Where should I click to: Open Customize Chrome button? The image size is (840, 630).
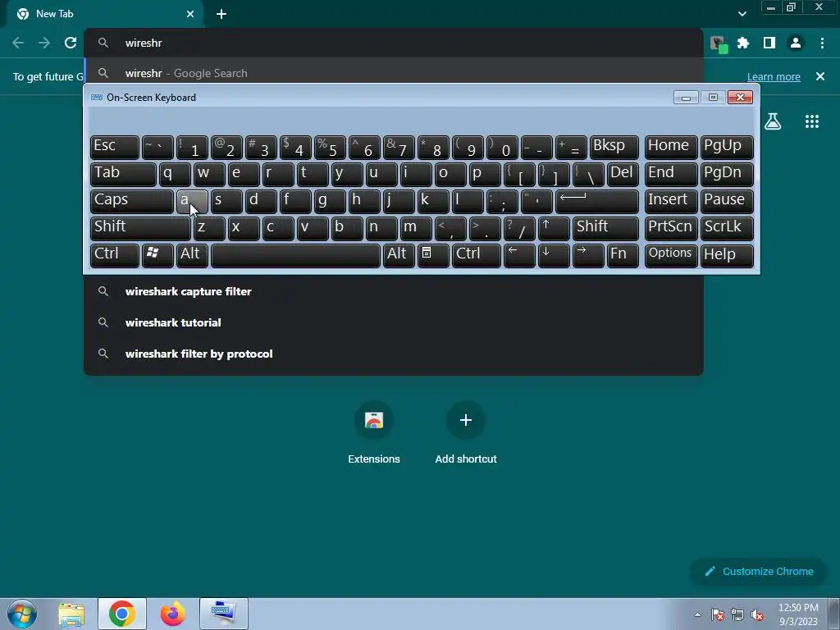click(759, 572)
